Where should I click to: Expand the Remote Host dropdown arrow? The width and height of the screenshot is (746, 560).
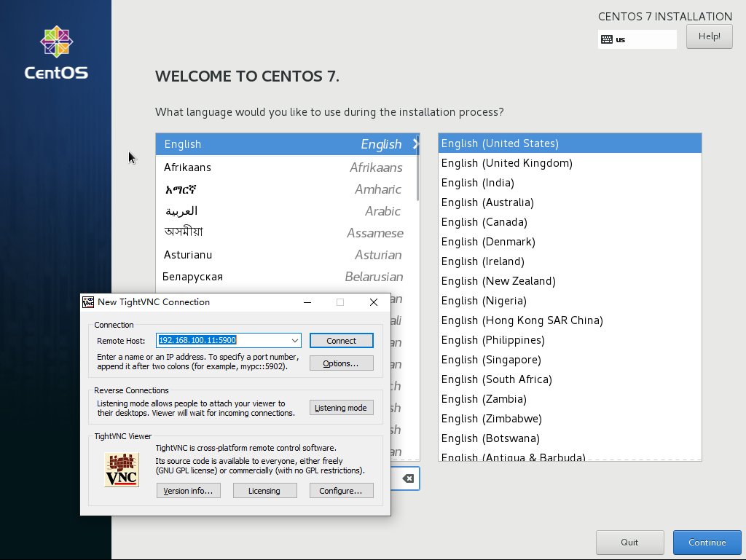295,340
